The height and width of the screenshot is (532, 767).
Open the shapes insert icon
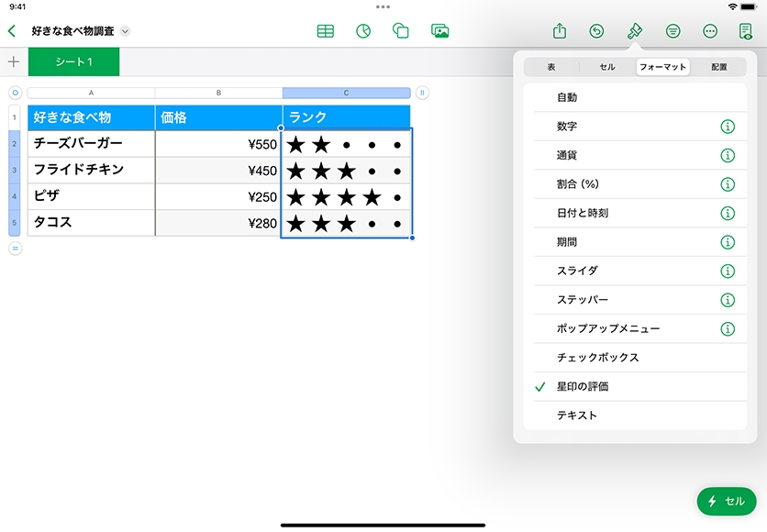coord(401,31)
